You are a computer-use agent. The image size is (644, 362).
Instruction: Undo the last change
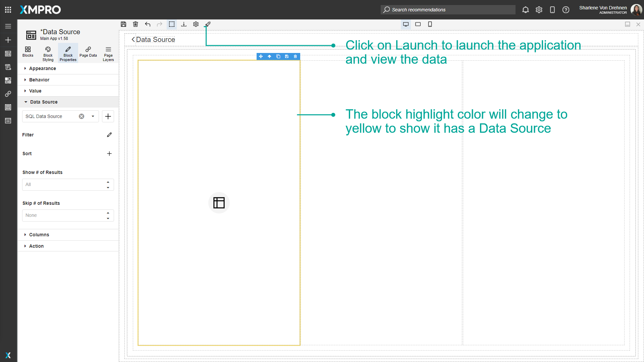coord(148,24)
